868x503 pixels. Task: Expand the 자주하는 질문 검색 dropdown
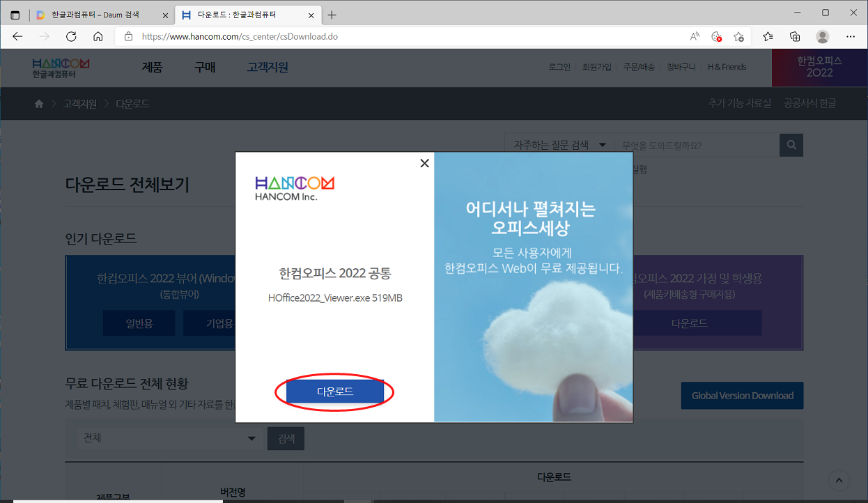(x=559, y=145)
